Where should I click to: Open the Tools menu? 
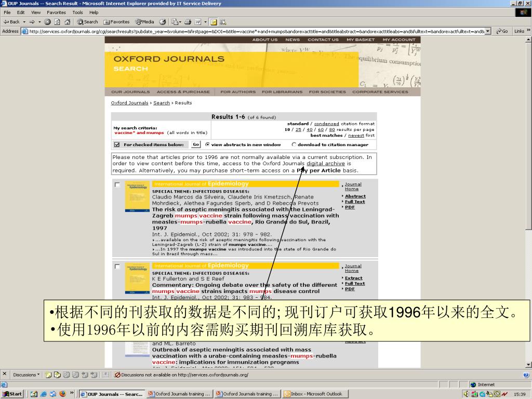[x=77, y=12]
